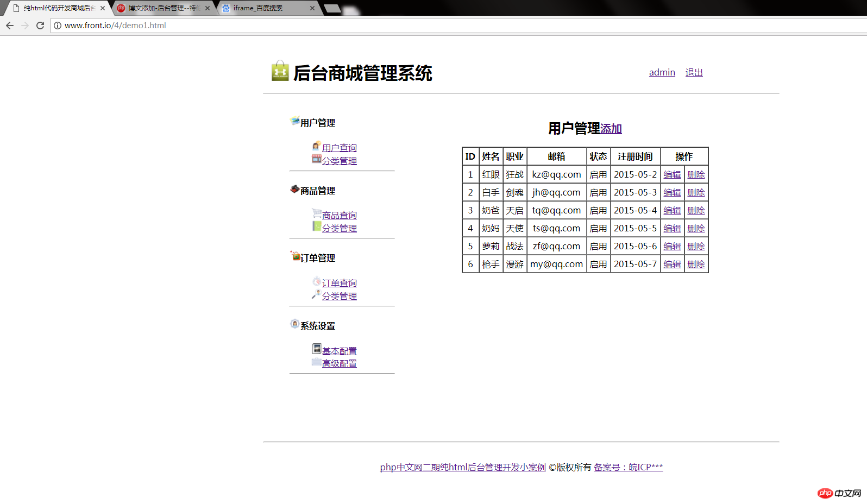Click the 2015-05-4 date cell
This screenshot has width=867, height=504.
[x=636, y=210]
